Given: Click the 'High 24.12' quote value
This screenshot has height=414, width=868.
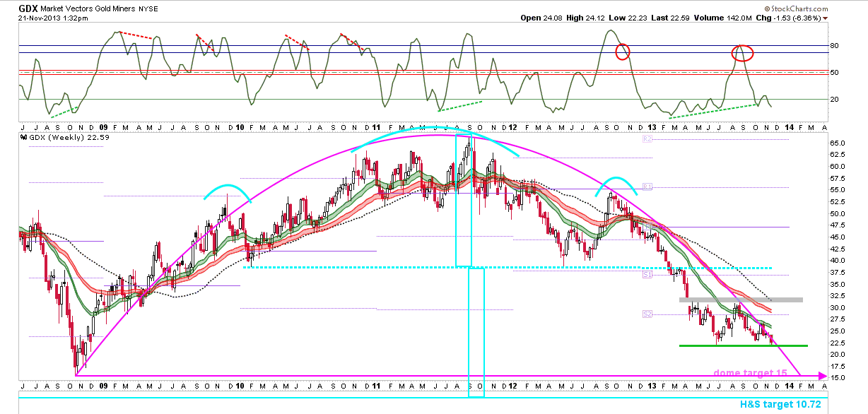Looking at the screenshot, I should (x=587, y=18).
